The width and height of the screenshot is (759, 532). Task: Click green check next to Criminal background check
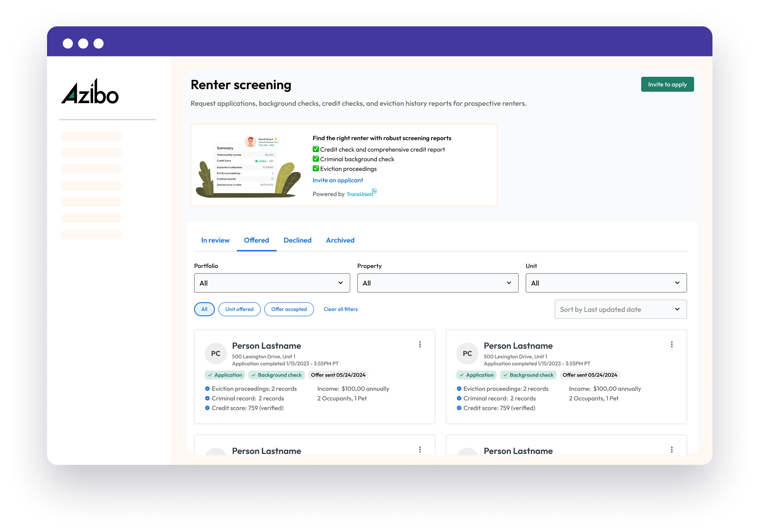(316, 159)
